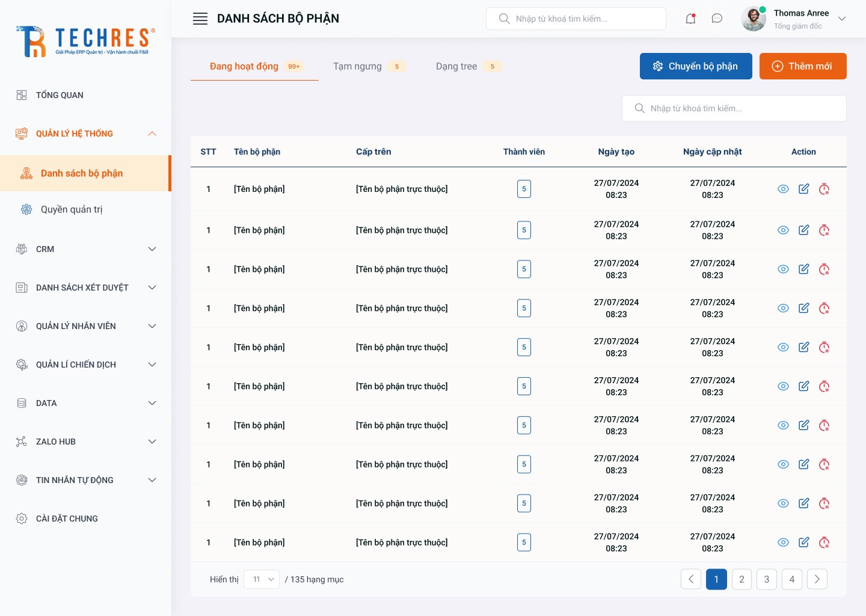Click the eye icon in fifth row
Viewport: 866px width, 616px height.
[783, 347]
